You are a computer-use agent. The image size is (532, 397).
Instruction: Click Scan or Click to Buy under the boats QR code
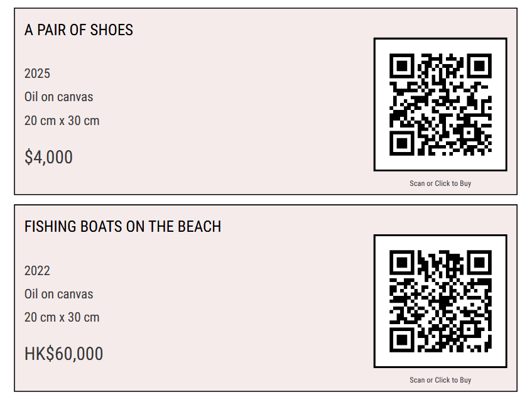(x=440, y=379)
